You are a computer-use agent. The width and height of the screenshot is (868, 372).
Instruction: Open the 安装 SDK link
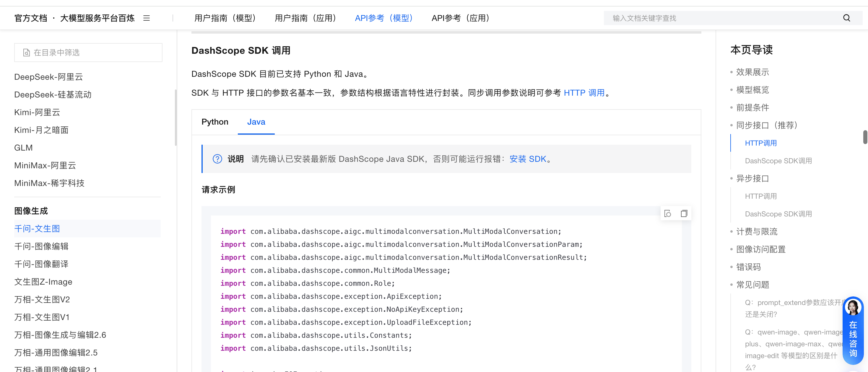pyautogui.click(x=528, y=159)
